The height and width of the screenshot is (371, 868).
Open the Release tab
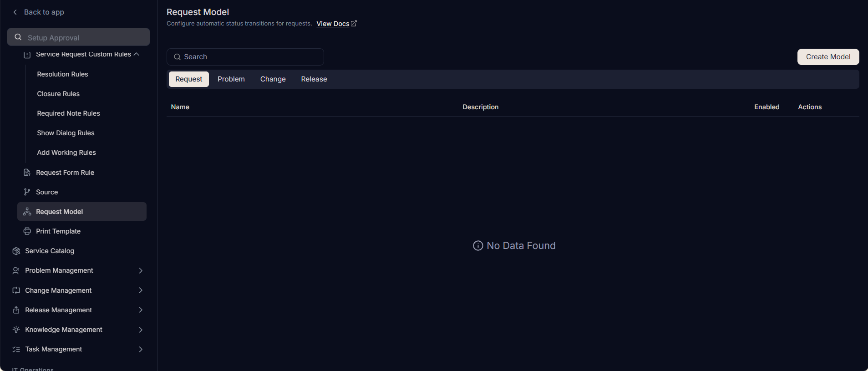click(314, 79)
